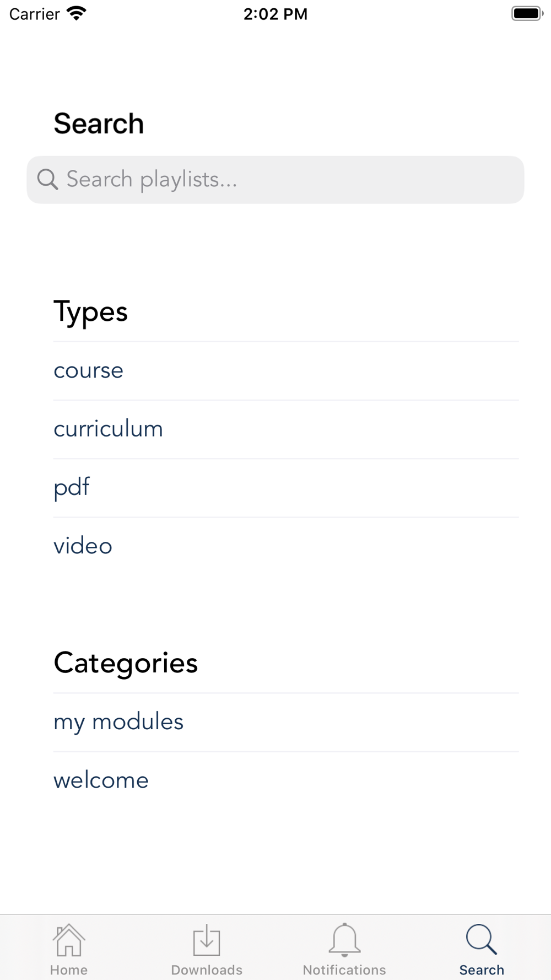Go to the Notifications tab label
The image size is (551, 980).
pyautogui.click(x=344, y=970)
